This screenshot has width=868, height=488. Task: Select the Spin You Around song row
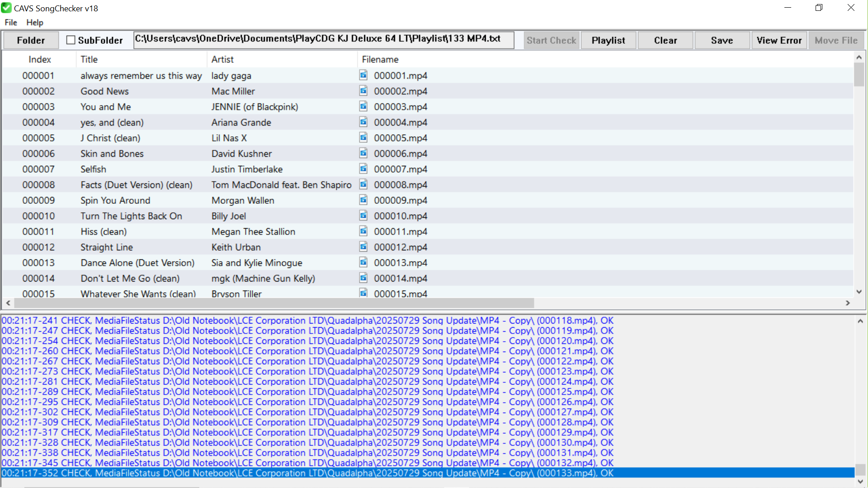point(116,200)
